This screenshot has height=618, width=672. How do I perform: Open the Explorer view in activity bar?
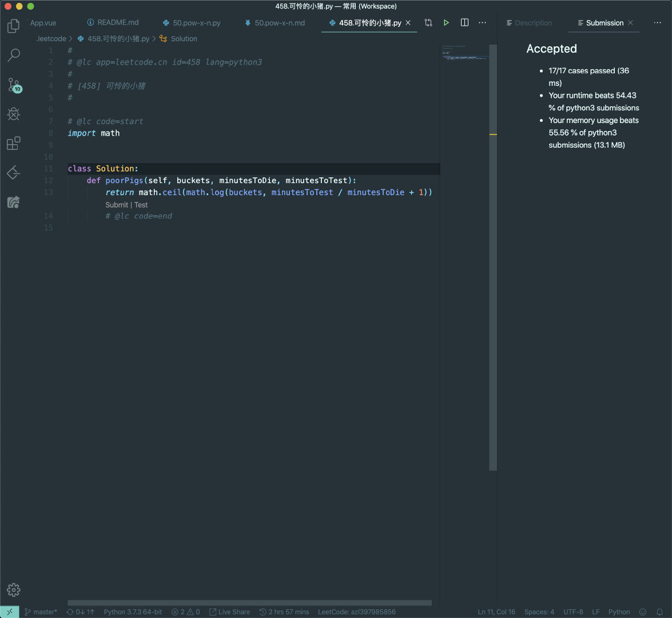tap(13, 26)
